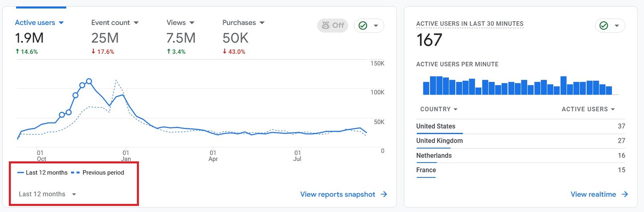Open View realtime link
644x212 pixels.
click(599, 194)
